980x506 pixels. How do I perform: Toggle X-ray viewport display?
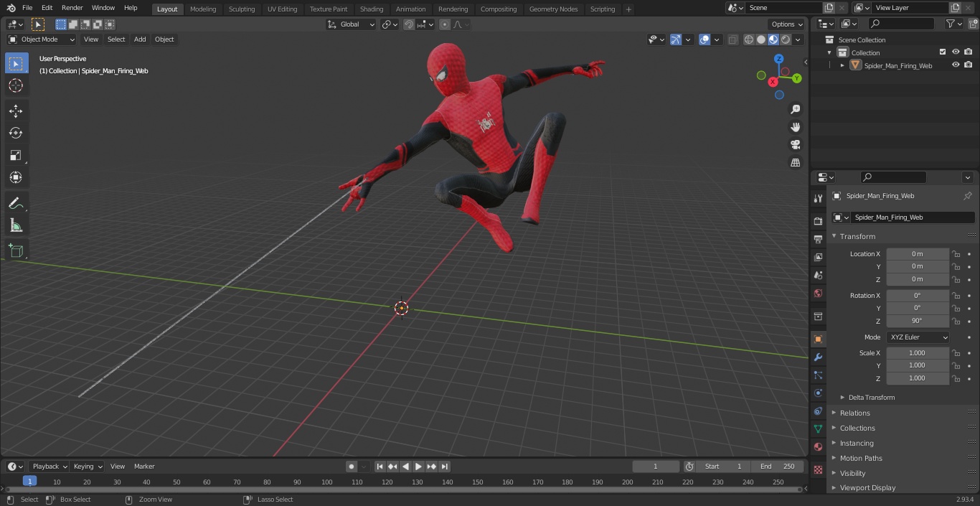point(732,39)
